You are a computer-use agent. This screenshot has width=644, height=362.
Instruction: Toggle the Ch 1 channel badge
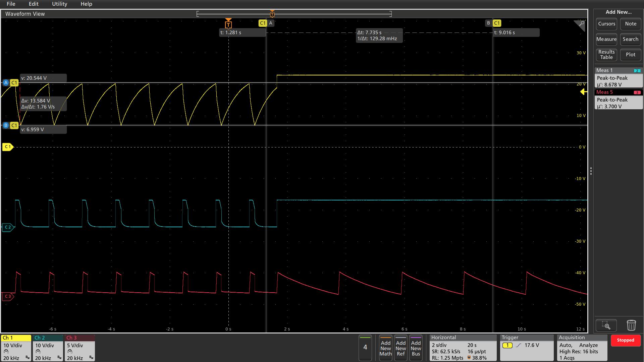click(x=16, y=348)
